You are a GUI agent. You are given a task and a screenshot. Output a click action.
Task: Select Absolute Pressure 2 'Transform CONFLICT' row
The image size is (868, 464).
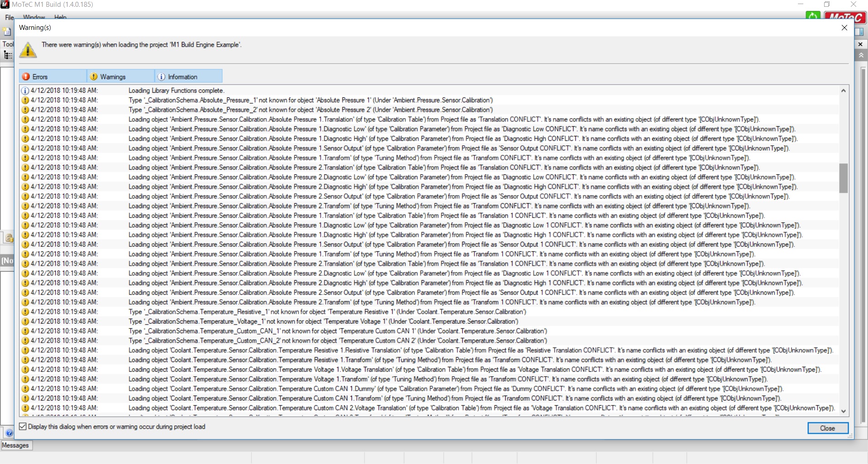(x=430, y=206)
